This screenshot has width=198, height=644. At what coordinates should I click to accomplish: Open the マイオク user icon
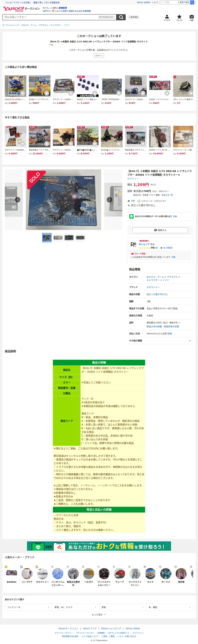(167, 18)
